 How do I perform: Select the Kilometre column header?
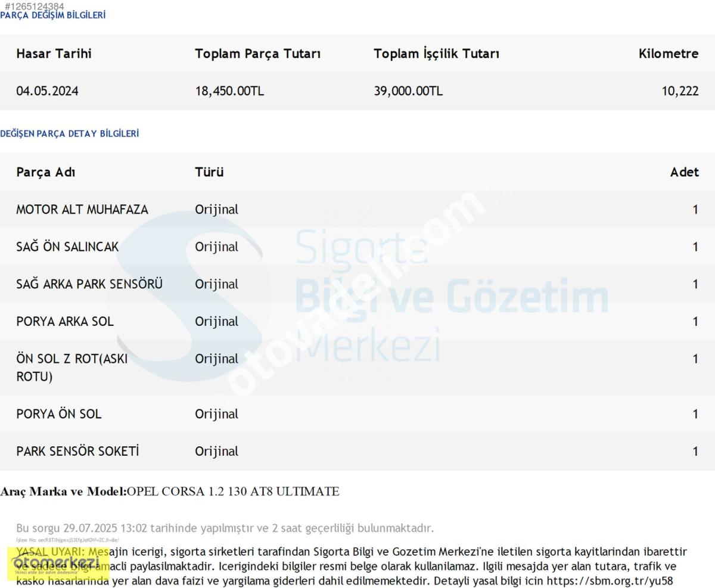tap(668, 54)
